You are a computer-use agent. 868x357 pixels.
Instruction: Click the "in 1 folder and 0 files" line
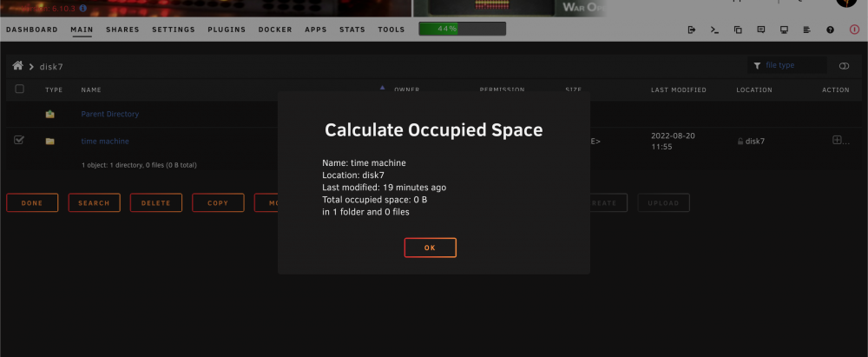[366, 212]
